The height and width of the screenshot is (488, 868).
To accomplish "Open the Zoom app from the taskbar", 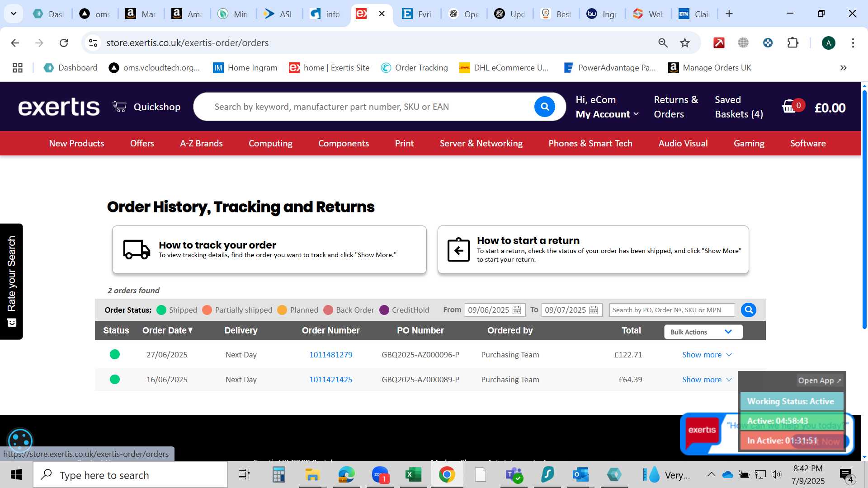I will (x=380, y=475).
